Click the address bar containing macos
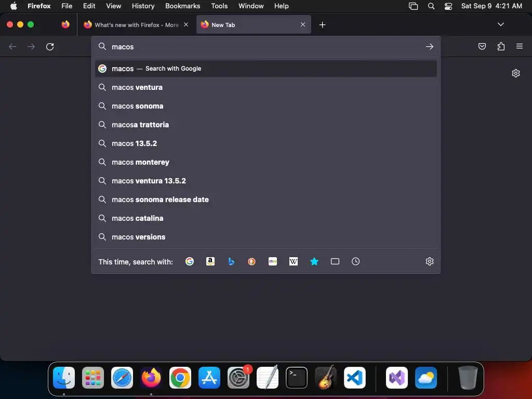 point(265,46)
